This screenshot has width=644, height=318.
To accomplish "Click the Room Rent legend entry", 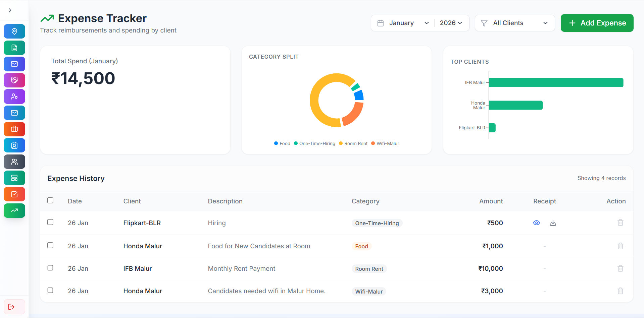I will (x=353, y=143).
